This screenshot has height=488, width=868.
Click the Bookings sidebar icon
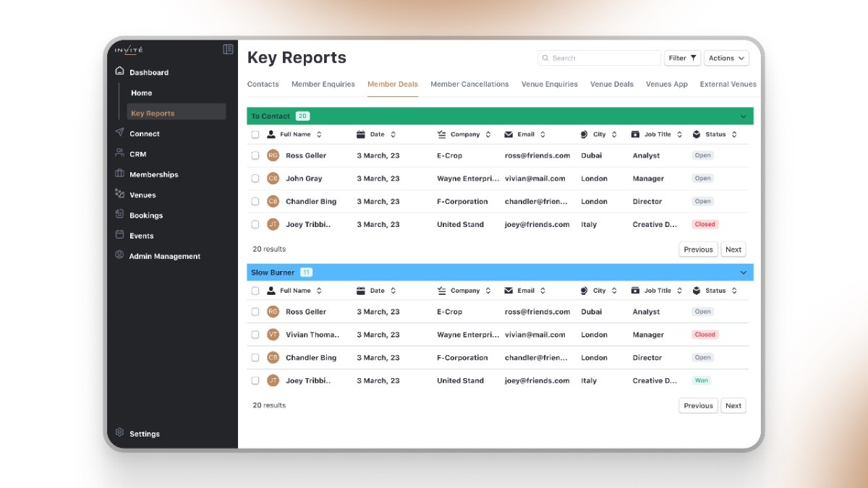(x=119, y=215)
